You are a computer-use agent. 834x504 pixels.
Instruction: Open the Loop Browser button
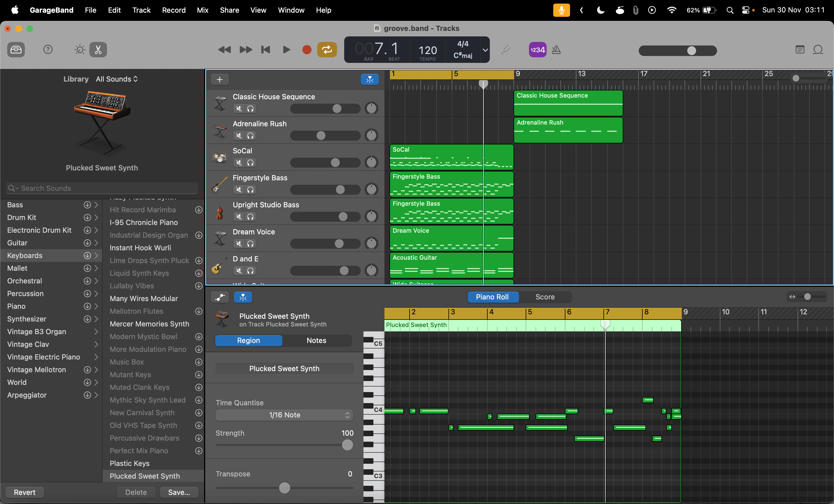(818, 50)
